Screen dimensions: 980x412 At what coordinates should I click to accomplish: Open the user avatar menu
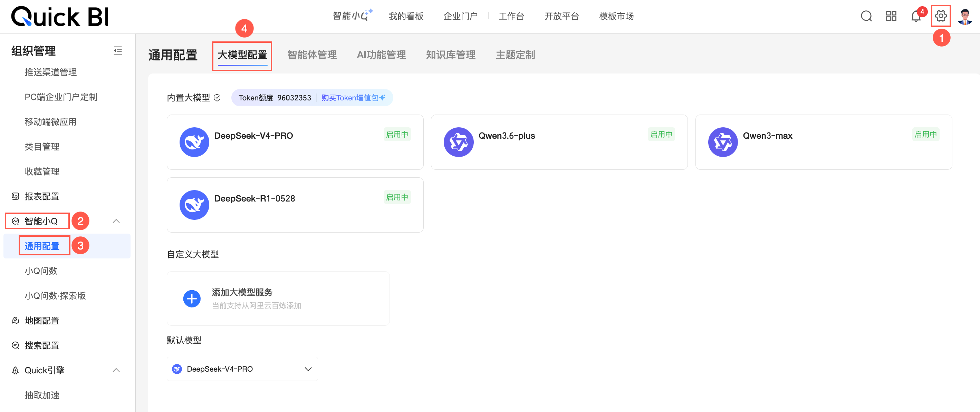965,16
